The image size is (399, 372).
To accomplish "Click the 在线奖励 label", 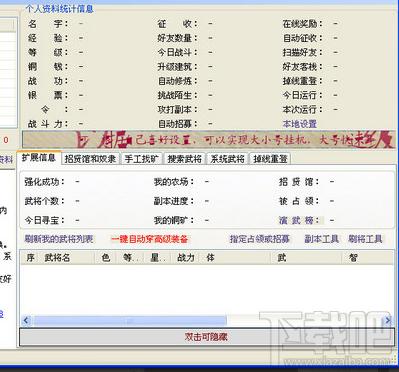I will pyautogui.click(x=303, y=24).
